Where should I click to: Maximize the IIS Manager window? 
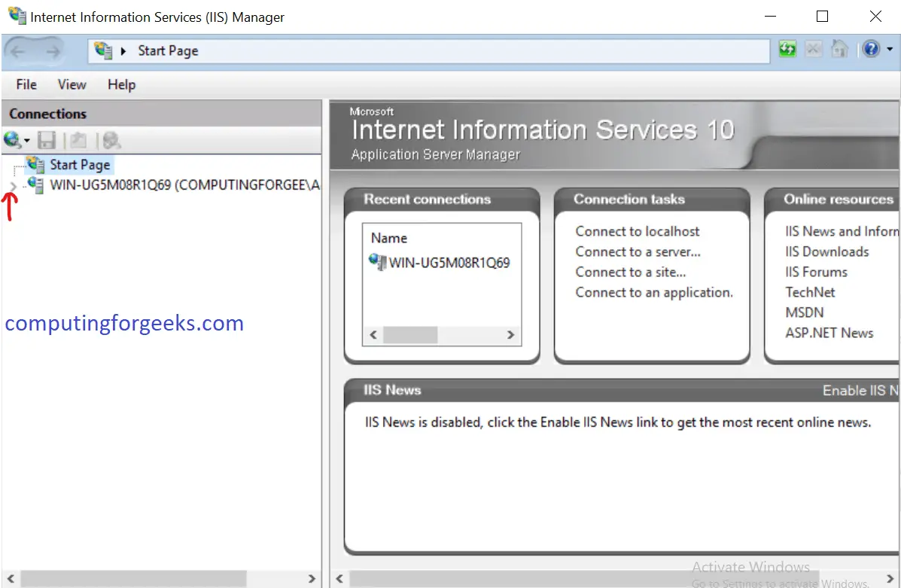tap(822, 16)
